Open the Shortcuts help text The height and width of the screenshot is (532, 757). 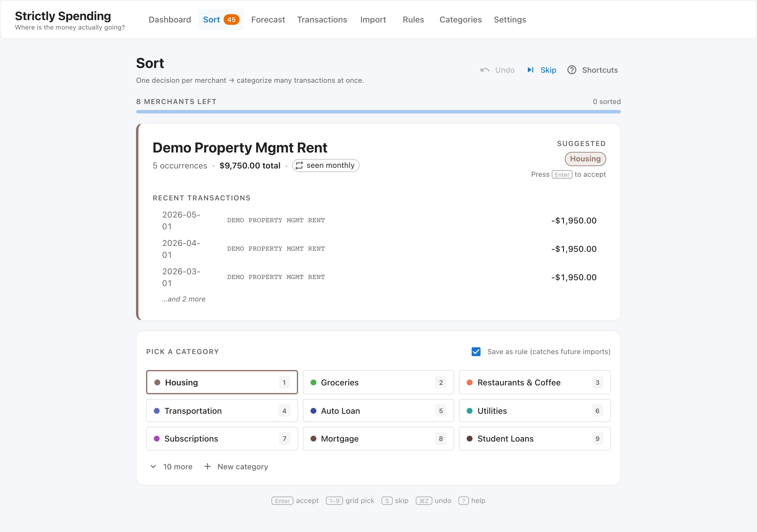coord(600,70)
